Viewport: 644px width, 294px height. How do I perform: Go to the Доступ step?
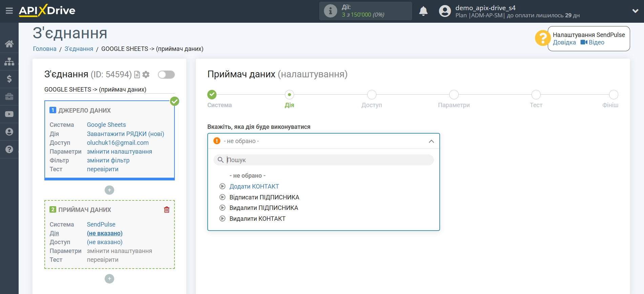[x=372, y=95]
